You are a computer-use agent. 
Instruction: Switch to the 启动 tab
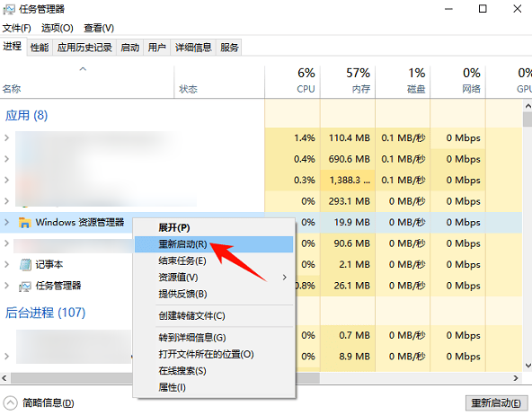(130, 48)
